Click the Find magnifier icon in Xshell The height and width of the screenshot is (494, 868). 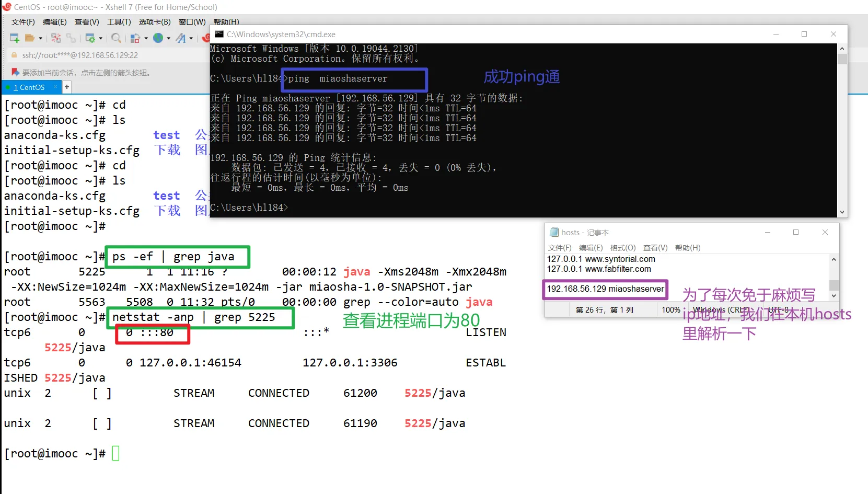(116, 38)
